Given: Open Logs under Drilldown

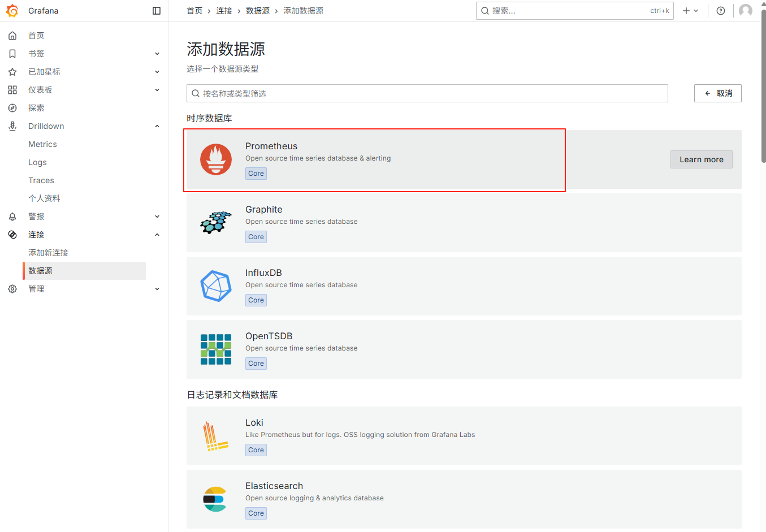Looking at the screenshot, I should pyautogui.click(x=37, y=162).
